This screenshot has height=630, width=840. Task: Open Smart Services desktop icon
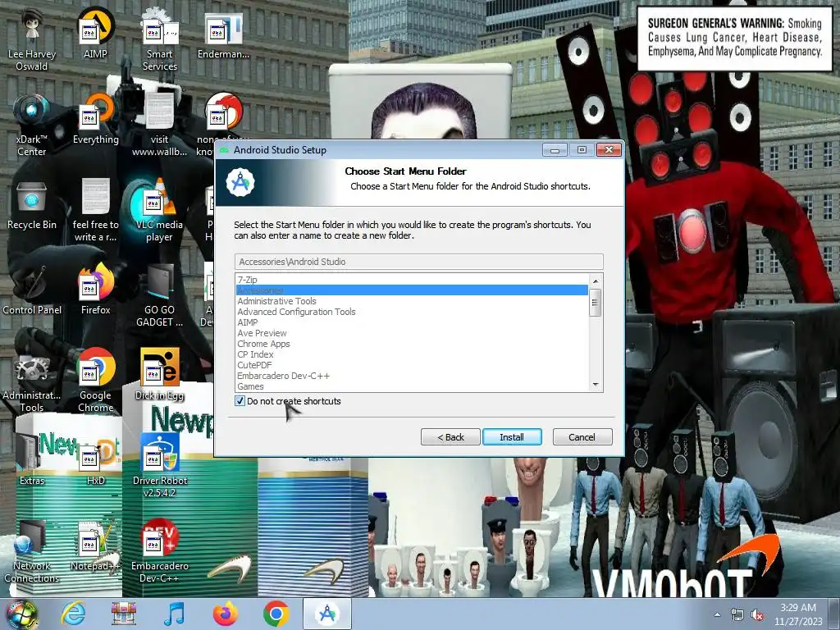(159, 40)
